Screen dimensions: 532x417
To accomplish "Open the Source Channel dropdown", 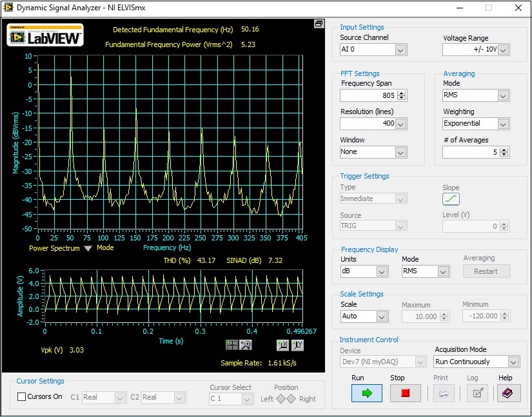I will 400,50.
